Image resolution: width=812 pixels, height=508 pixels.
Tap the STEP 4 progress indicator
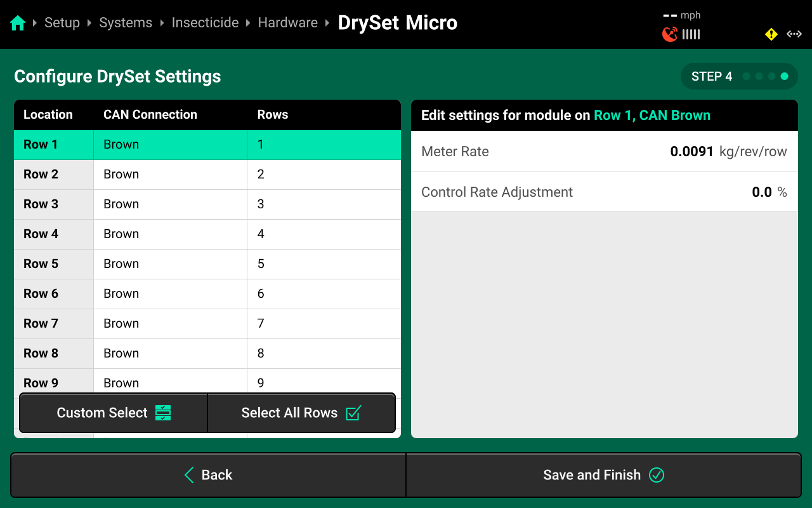click(739, 76)
